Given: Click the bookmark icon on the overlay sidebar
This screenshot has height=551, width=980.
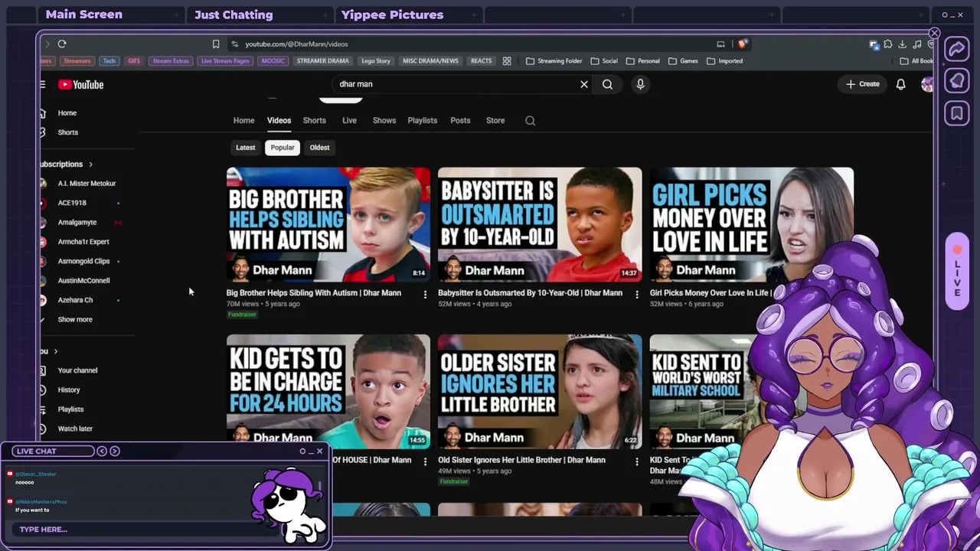Looking at the screenshot, I should click(x=957, y=113).
